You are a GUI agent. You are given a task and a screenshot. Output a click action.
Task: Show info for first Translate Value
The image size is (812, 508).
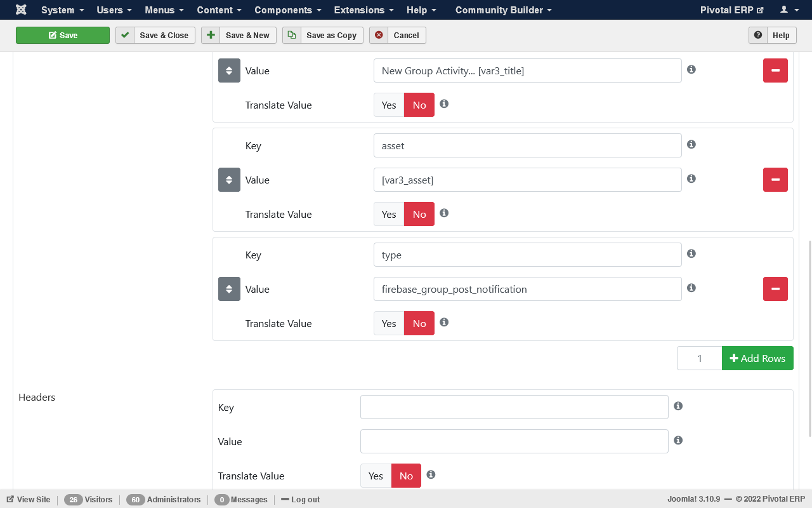pos(444,104)
